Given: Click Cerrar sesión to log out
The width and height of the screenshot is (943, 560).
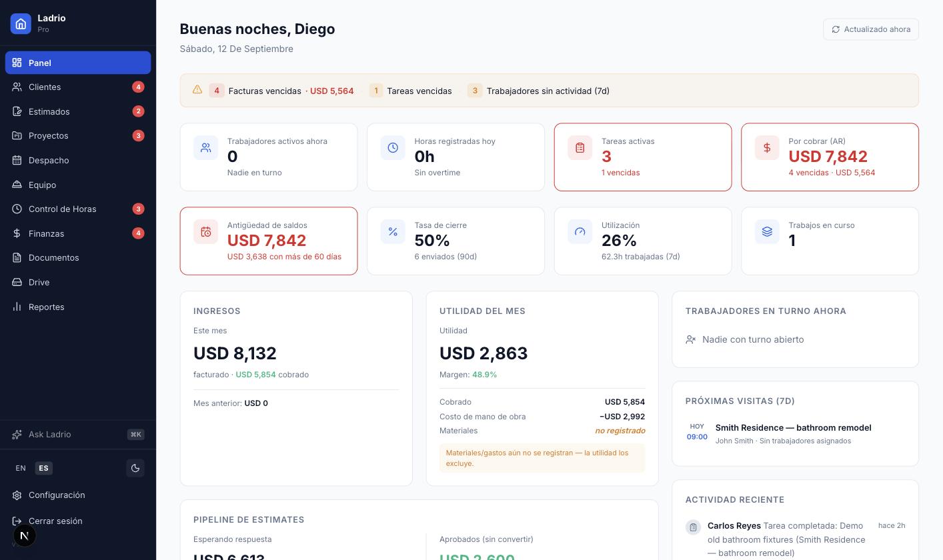Looking at the screenshot, I should coord(78,521).
